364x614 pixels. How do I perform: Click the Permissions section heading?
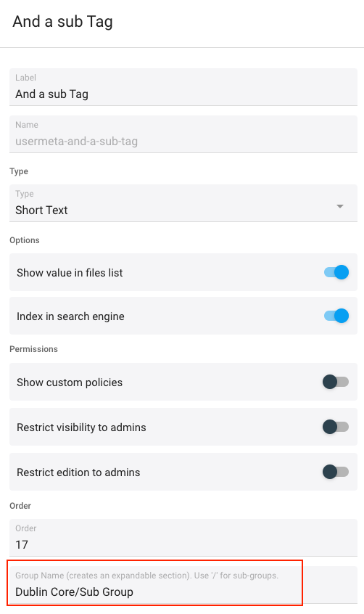33,349
